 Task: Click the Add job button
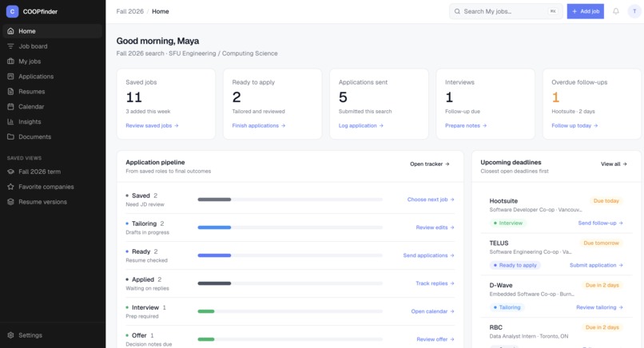tap(585, 11)
